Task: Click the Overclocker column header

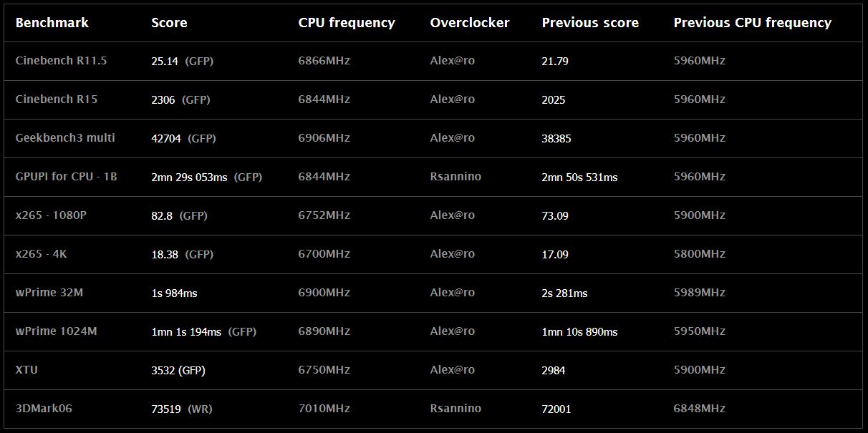Action: pyautogui.click(x=470, y=22)
